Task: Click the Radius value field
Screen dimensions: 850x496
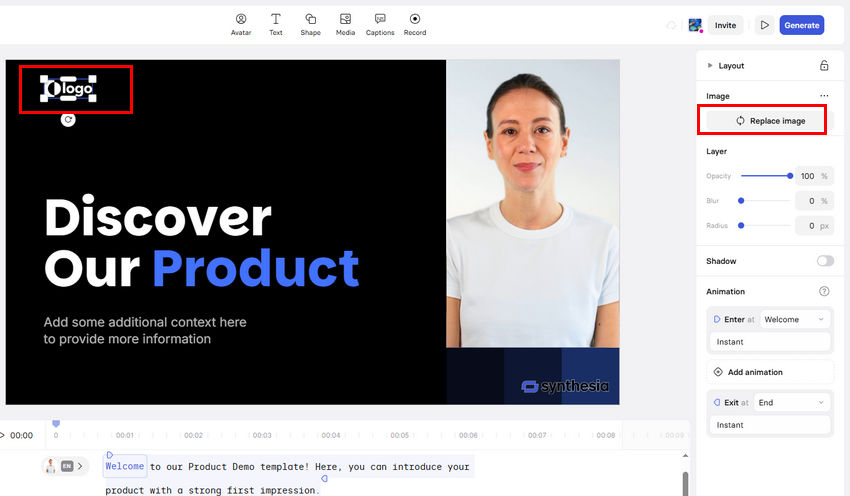Action: 814,226
